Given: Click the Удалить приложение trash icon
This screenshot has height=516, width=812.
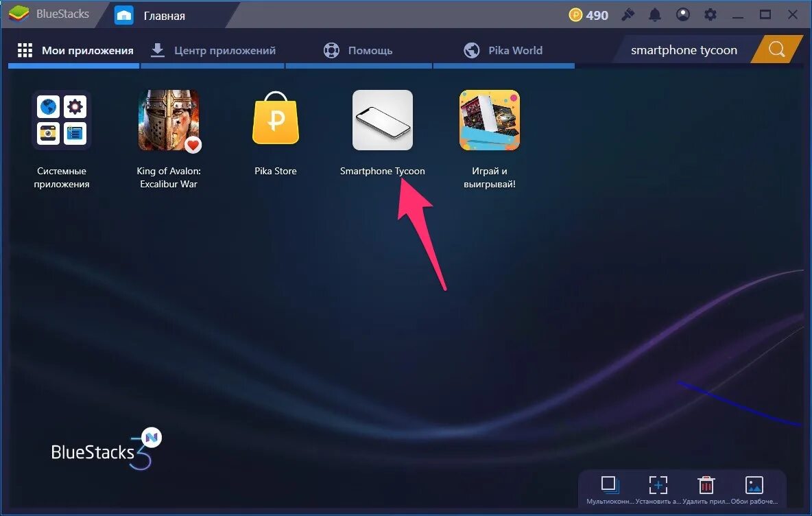Looking at the screenshot, I should [706, 485].
